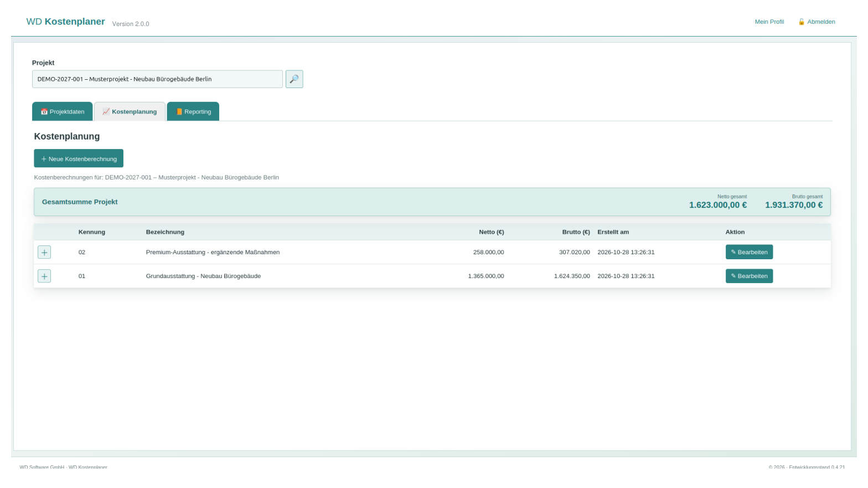Click the Brutto gesamt label
This screenshot has width=868, height=488.
click(x=807, y=197)
